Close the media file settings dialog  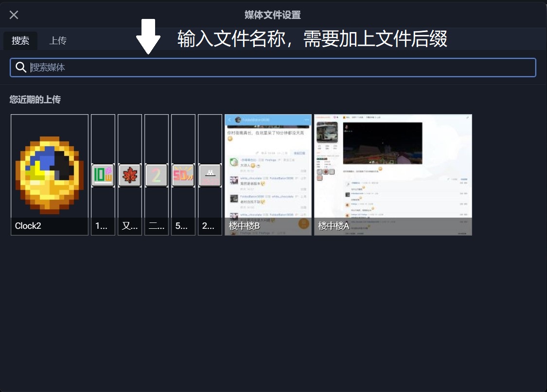point(14,15)
